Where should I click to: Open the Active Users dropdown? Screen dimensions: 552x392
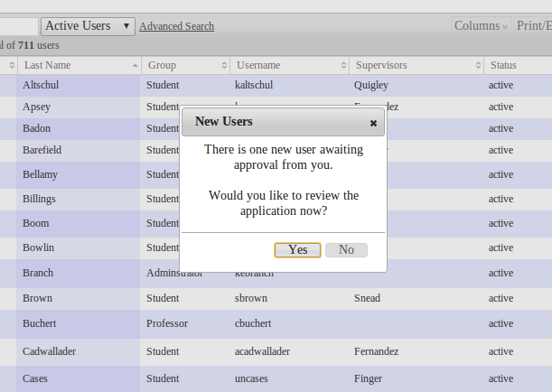(88, 26)
